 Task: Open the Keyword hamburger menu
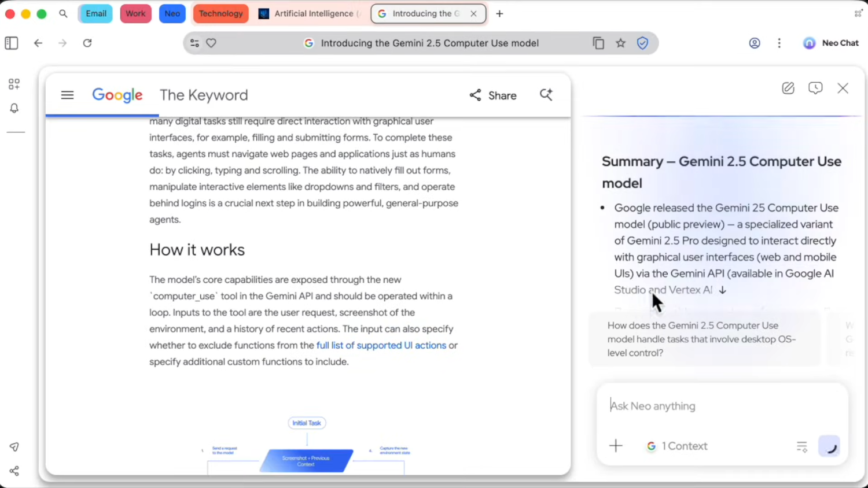(67, 95)
